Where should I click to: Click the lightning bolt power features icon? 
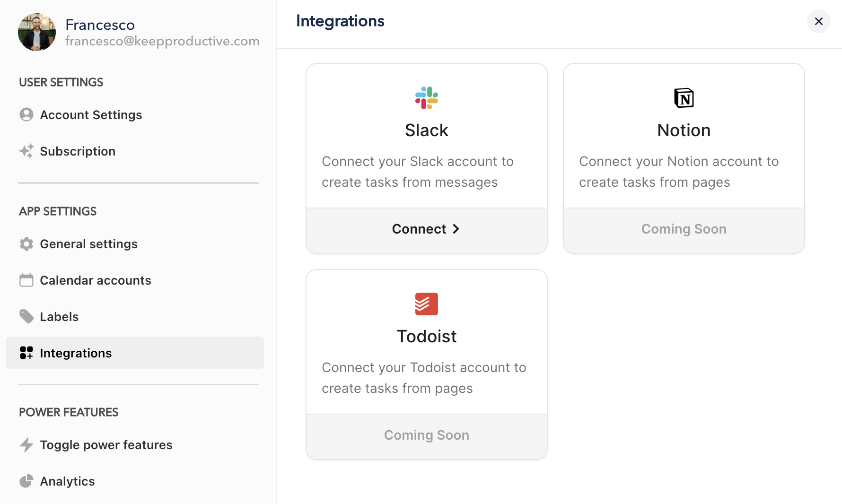tap(26, 444)
